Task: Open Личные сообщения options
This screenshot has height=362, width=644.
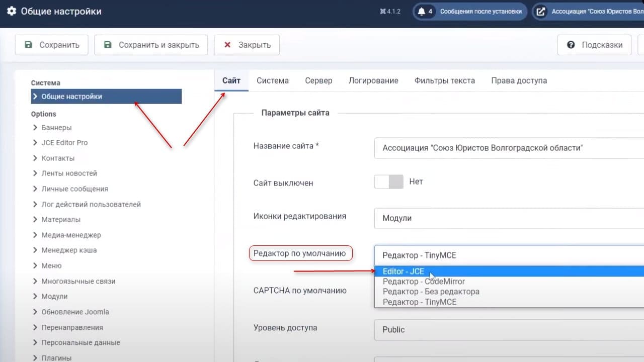Action: tap(74, 189)
